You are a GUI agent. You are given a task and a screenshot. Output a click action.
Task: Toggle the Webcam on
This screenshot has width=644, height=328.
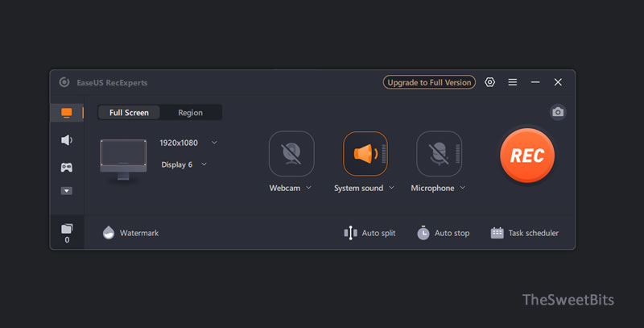point(291,153)
